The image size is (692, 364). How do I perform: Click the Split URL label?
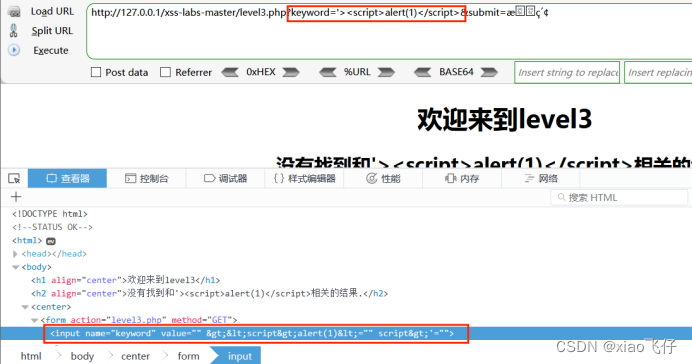click(52, 31)
